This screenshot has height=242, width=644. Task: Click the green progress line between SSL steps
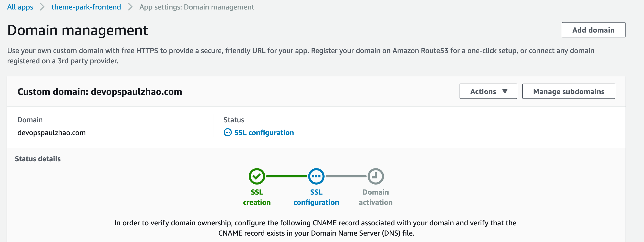pyautogui.click(x=286, y=176)
